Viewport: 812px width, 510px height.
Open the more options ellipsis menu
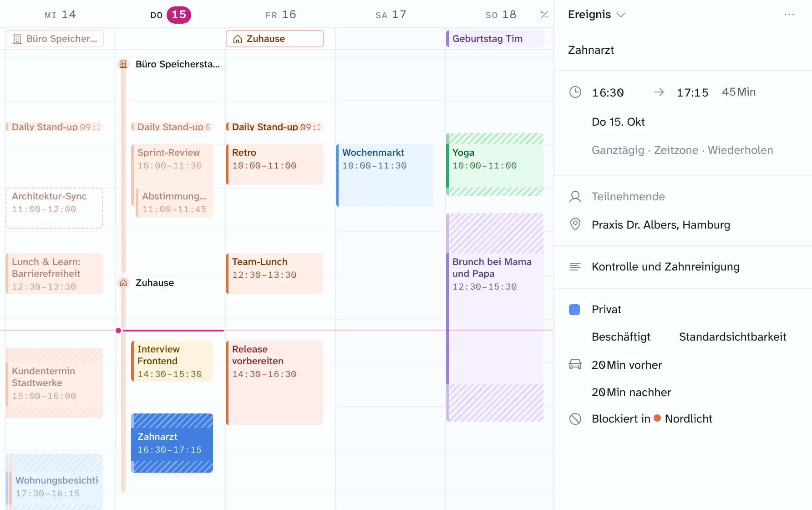[x=789, y=15]
